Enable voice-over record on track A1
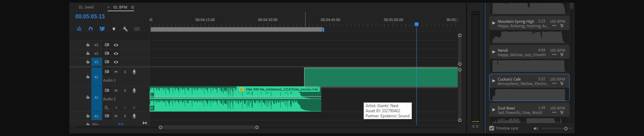644x136 pixels. [x=134, y=72]
